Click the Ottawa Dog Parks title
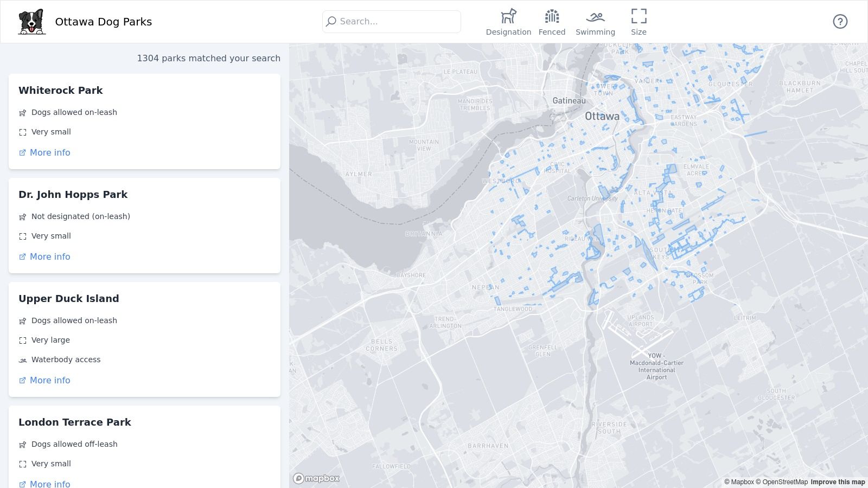Viewport: 868px width, 488px height. 104,22
